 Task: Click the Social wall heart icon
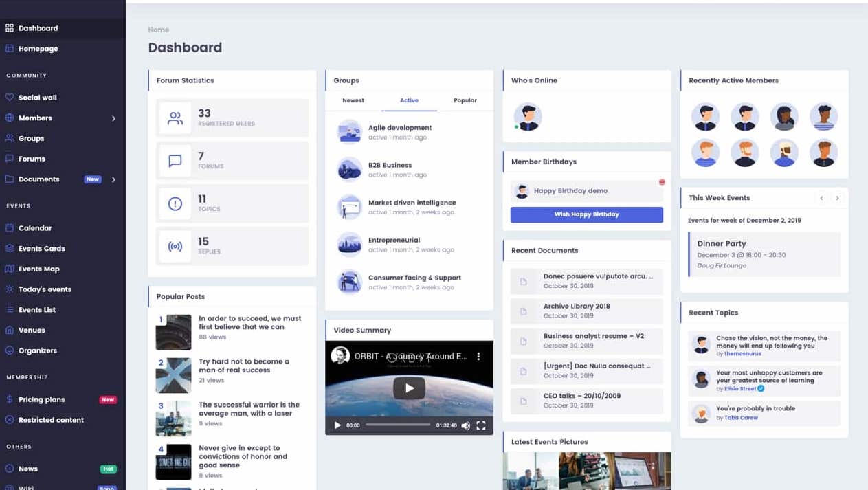pyautogui.click(x=10, y=98)
